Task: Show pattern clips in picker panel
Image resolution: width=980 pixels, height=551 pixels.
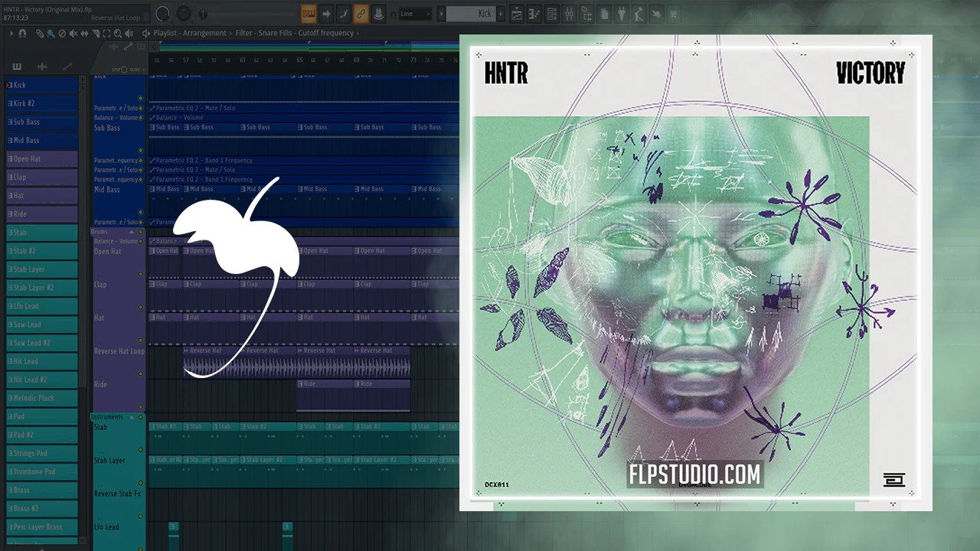Action: [x=17, y=67]
